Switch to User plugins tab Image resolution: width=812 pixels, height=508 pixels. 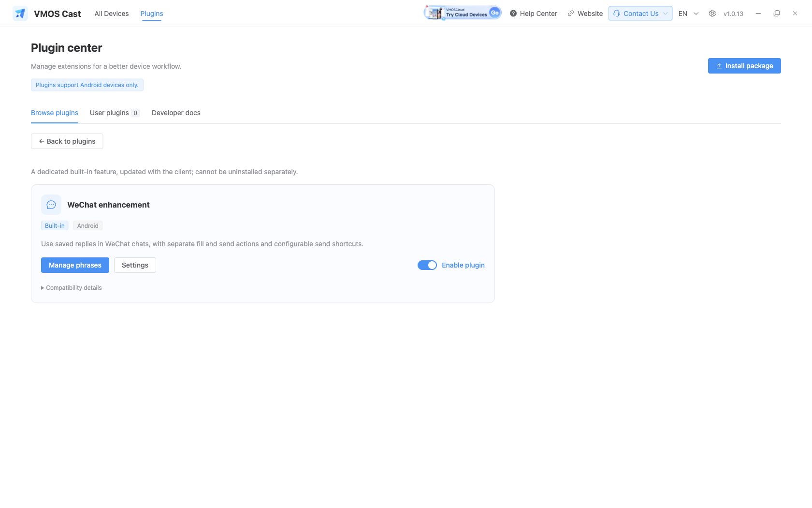pyautogui.click(x=115, y=113)
